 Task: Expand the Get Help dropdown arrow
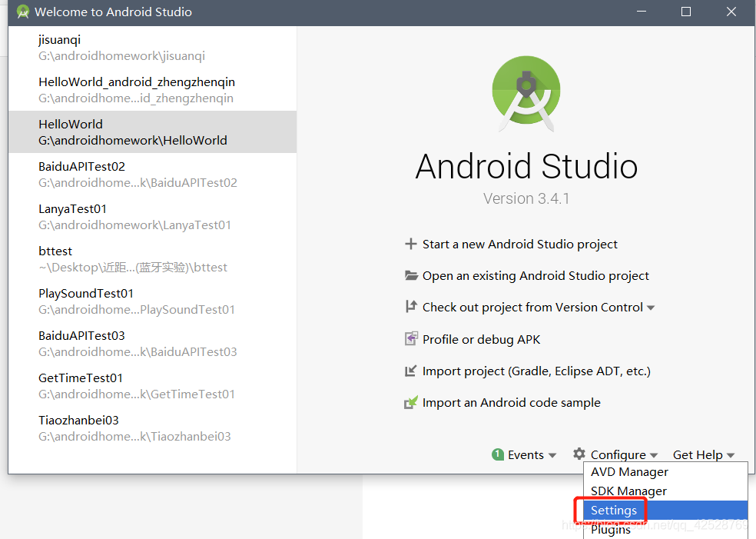[731, 455]
